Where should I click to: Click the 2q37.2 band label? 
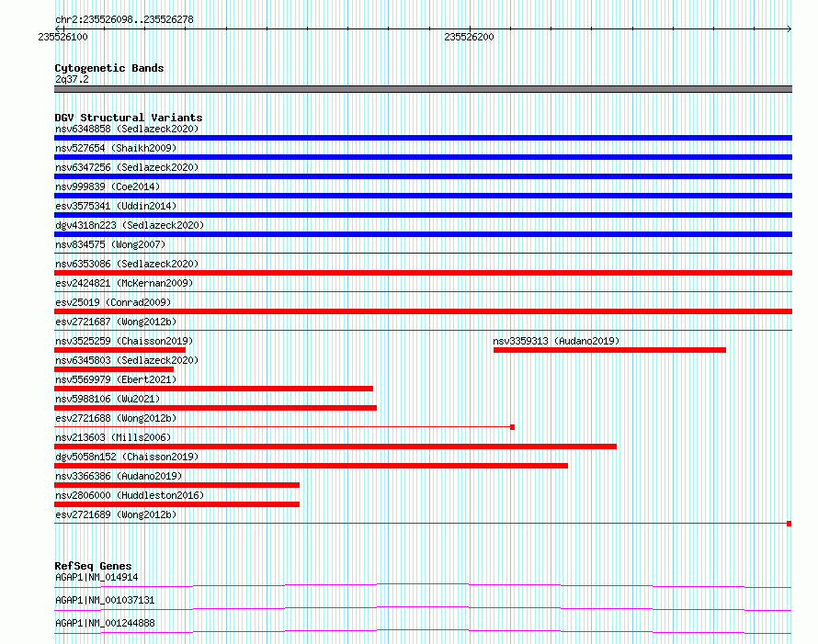(72, 79)
